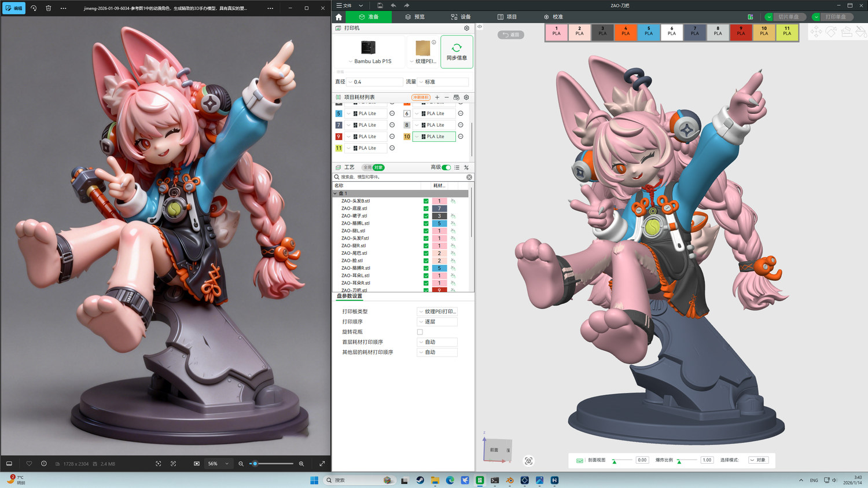868x488 pixels.
Task: Open the Bambu Lab P1S printer dropdown
Action: 369,61
